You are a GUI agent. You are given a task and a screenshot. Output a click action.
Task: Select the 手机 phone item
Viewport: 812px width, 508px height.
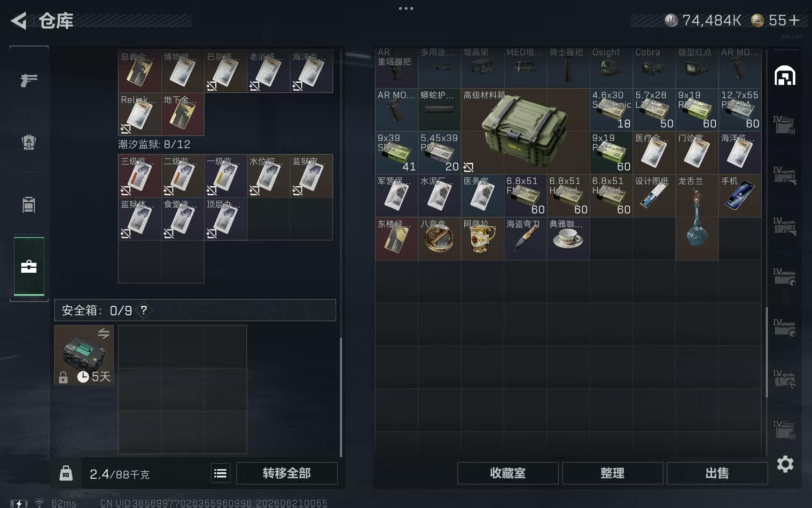[x=740, y=196]
